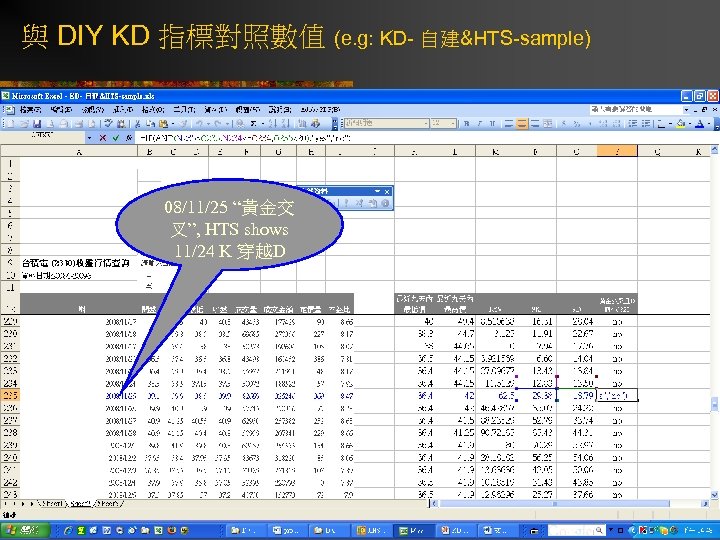This screenshot has width=720, height=540.
Task: Open the second menu (Edit) in menu bar
Action: tap(61, 109)
